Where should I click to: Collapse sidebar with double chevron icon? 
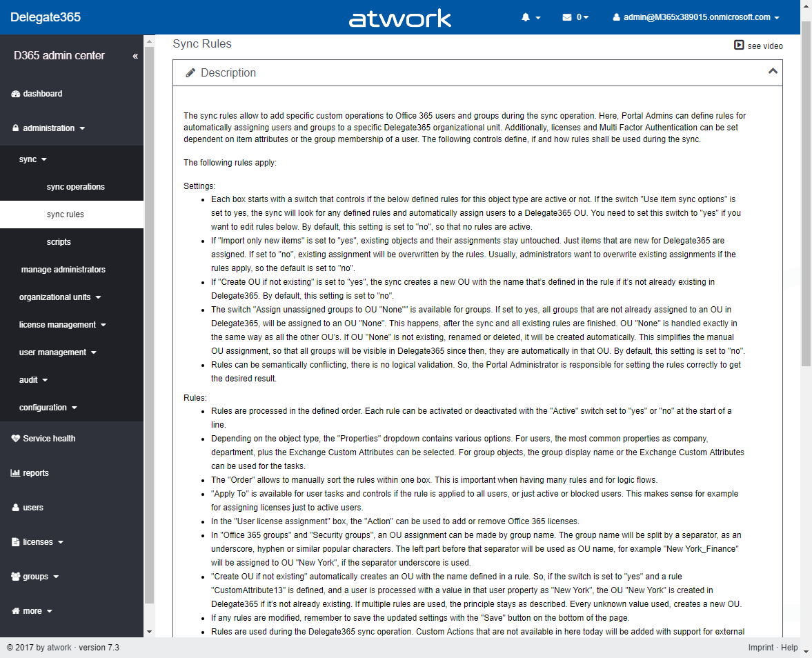(135, 56)
